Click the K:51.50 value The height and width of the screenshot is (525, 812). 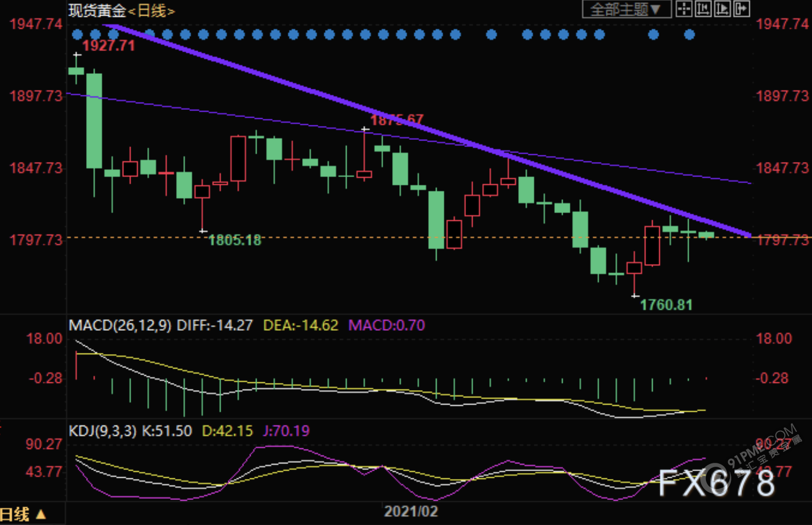point(167,431)
